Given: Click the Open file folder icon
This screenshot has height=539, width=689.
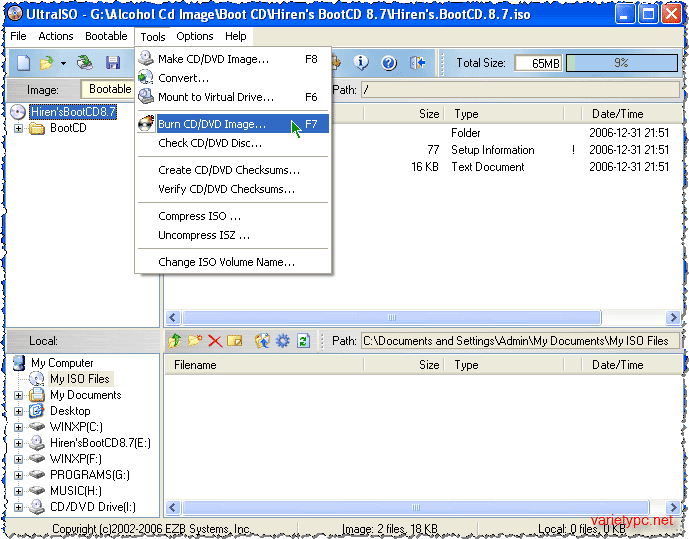Looking at the screenshot, I should click(46, 63).
